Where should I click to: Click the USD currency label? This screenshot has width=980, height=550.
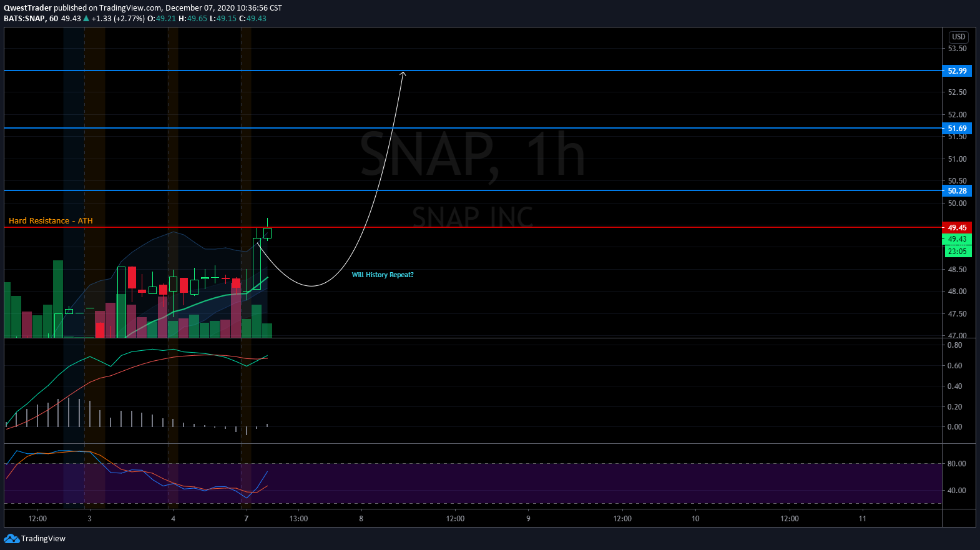pyautogui.click(x=959, y=37)
